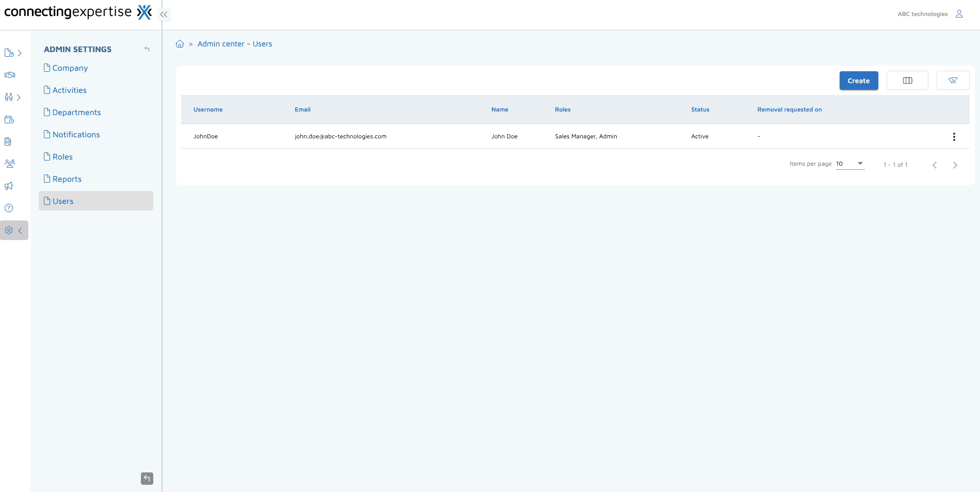Screen dimensions: 980x492
Task: Open announcements via the megaphone icon
Action: [x=9, y=185]
